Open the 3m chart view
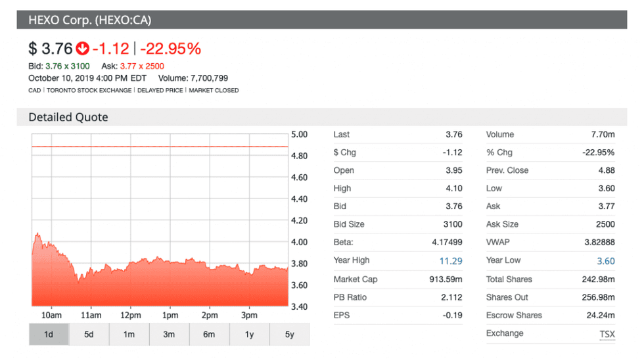Screen dimensions: 644x359 click(x=169, y=334)
